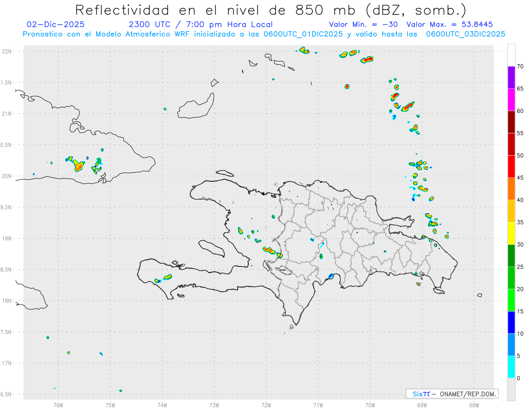Image resolution: width=532 pixels, height=411 pixels.
Task: Click the colorbar label "0"
Action: [x=518, y=378]
